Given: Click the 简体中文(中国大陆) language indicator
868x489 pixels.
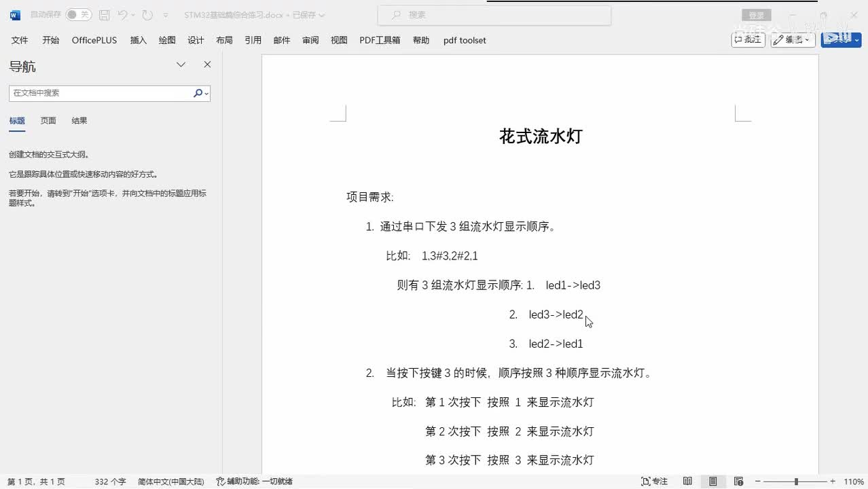Looking at the screenshot, I should [170, 482].
